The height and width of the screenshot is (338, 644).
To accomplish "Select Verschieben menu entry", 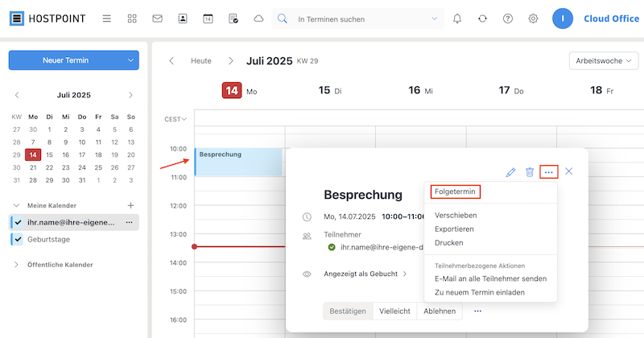I will [456, 215].
